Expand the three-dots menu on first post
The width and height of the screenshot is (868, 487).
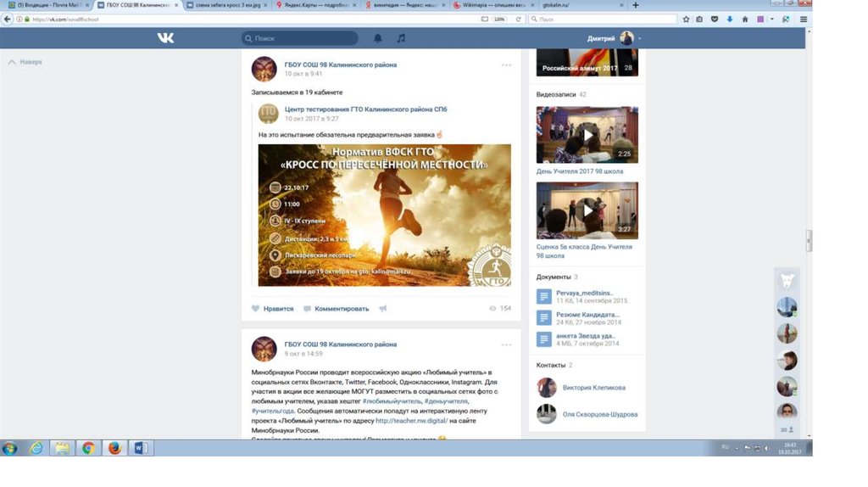click(506, 65)
